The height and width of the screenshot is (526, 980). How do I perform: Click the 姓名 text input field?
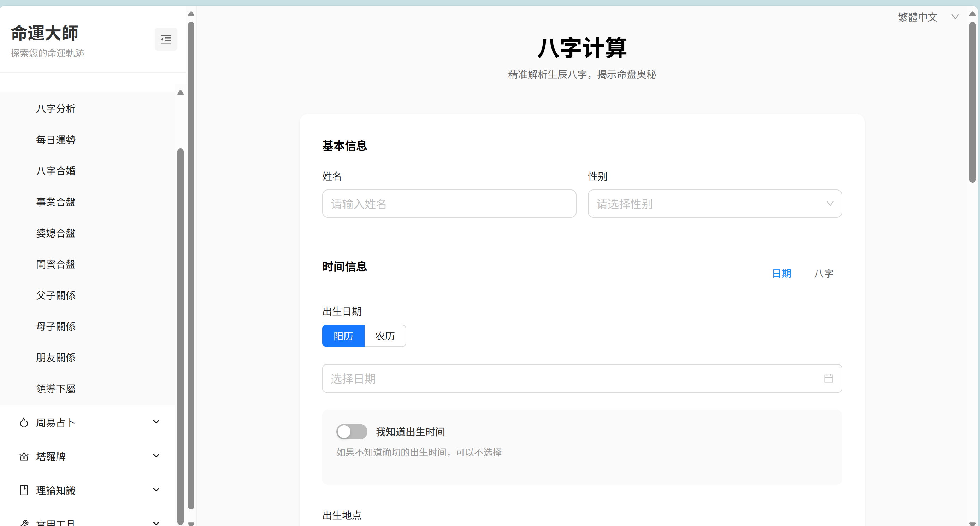click(x=449, y=204)
